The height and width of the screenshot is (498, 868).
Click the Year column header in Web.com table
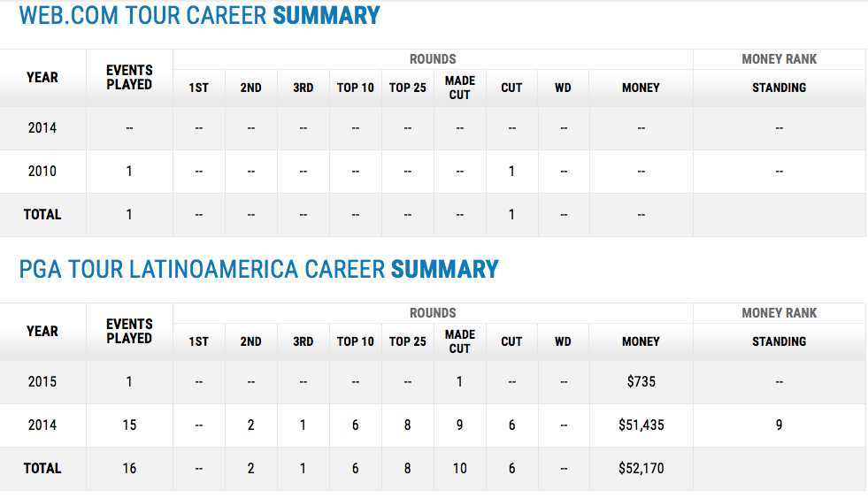(42, 77)
